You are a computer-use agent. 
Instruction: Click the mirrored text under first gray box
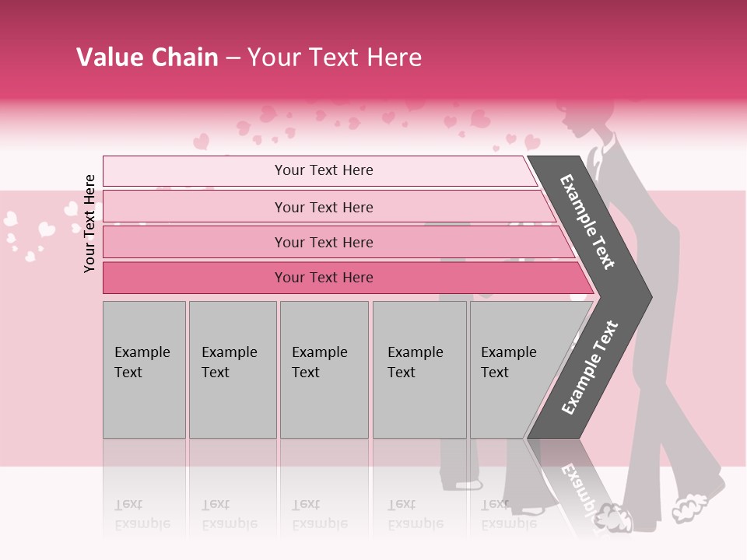pos(142,515)
